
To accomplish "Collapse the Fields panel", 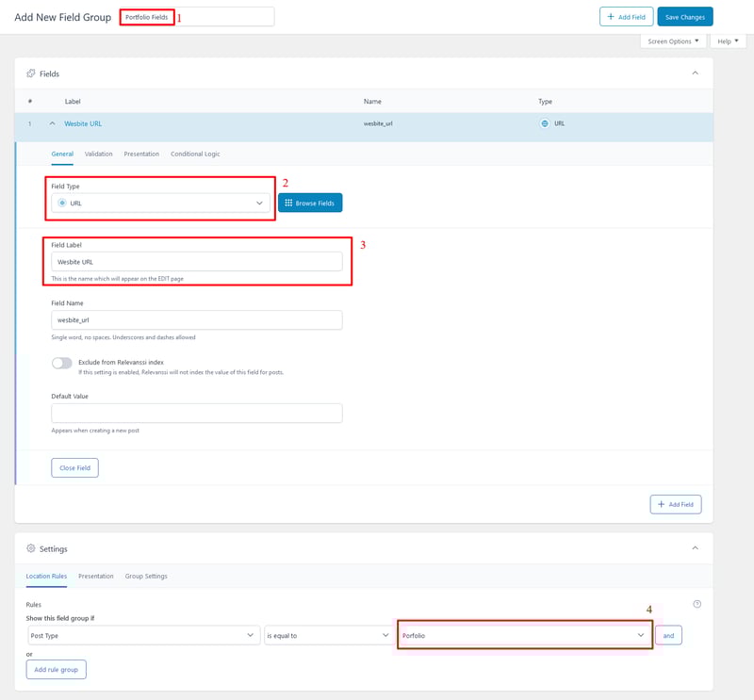I will [x=696, y=73].
